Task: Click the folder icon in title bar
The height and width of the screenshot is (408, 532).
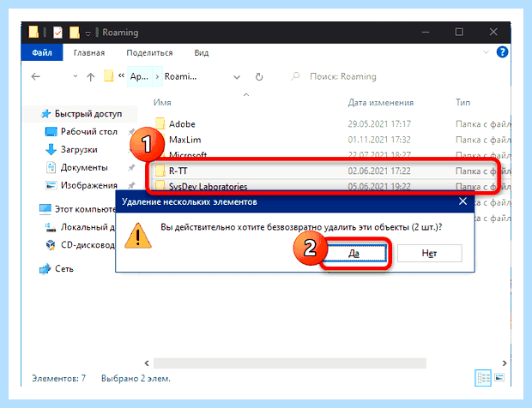Action: 33,32
